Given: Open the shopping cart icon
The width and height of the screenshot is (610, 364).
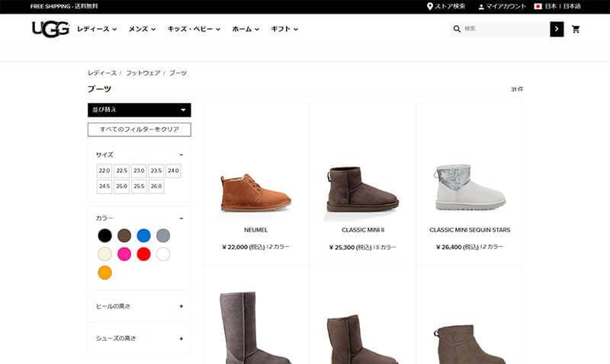Looking at the screenshot, I should tap(576, 29).
